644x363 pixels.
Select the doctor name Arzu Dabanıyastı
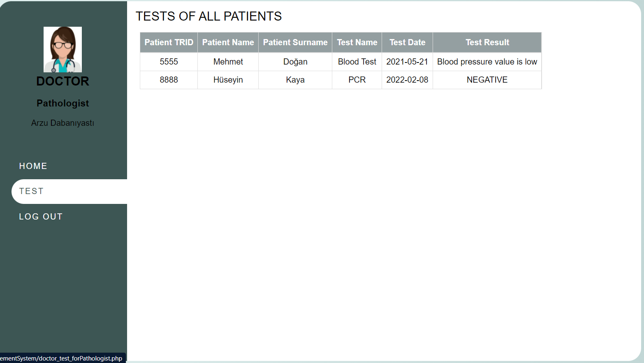63,123
